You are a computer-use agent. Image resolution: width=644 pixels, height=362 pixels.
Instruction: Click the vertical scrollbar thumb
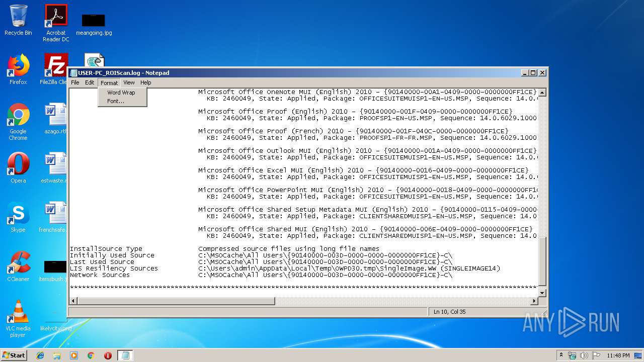point(542,261)
